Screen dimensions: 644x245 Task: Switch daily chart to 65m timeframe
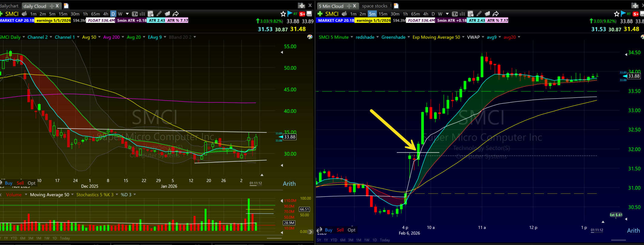tap(95, 14)
